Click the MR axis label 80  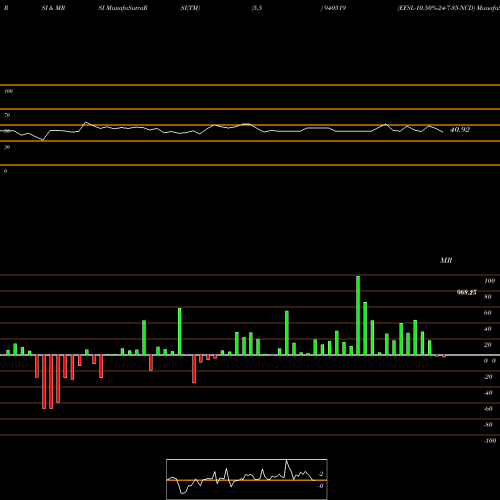click(488, 297)
